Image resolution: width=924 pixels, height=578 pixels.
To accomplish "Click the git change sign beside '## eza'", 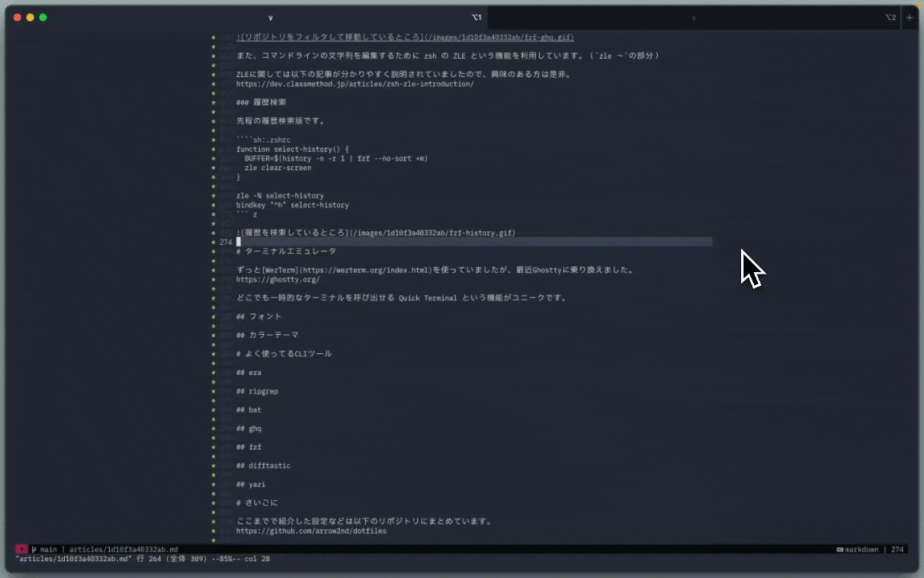I will pyautogui.click(x=213, y=372).
